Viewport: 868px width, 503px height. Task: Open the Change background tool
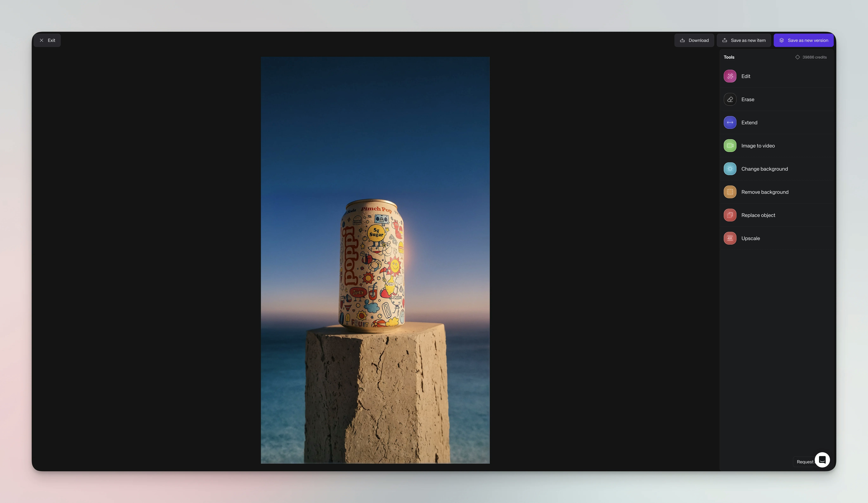pos(764,169)
